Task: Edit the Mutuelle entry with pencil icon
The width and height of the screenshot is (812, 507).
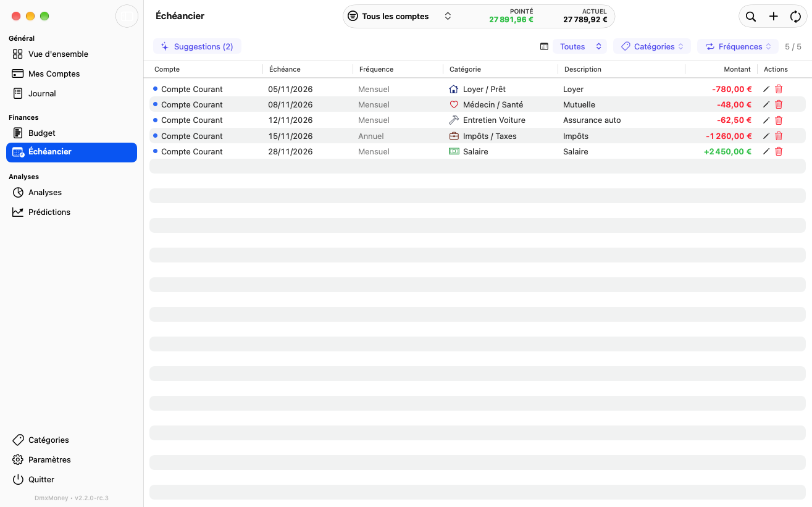Action: click(766, 104)
